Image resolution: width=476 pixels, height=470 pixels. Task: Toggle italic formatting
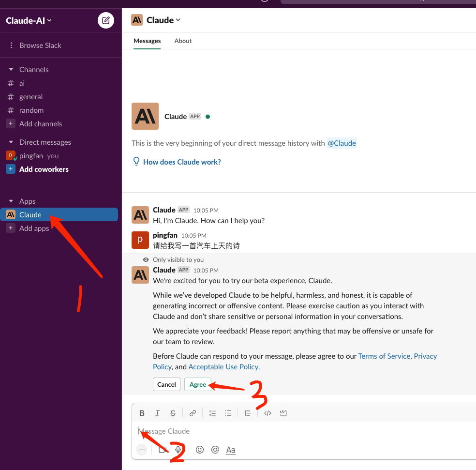[157, 413]
